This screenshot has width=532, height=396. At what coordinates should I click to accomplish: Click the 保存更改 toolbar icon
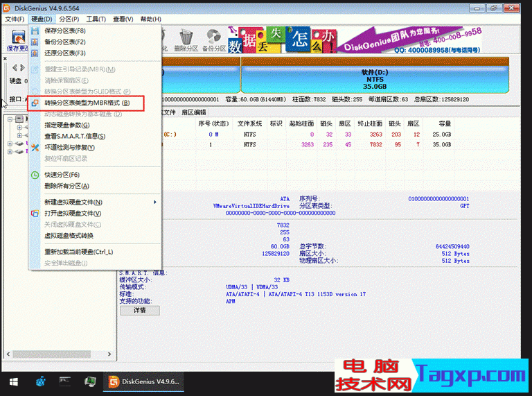17,40
